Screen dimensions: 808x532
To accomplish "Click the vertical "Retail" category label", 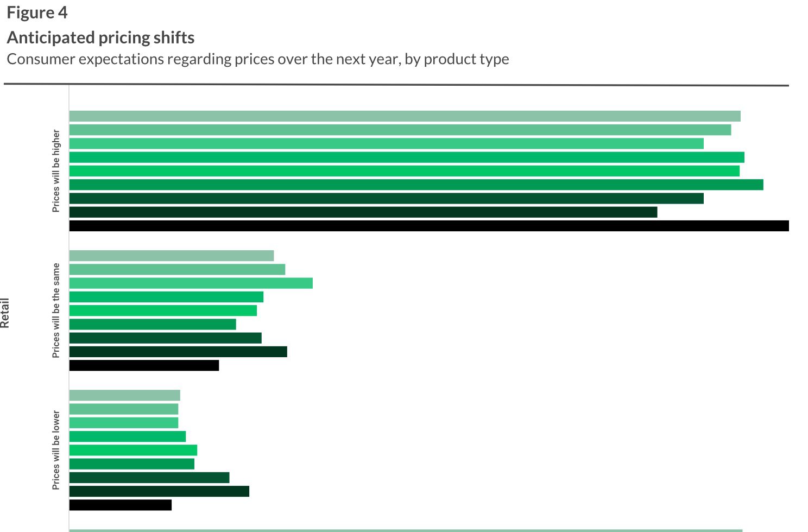I will (5, 313).
